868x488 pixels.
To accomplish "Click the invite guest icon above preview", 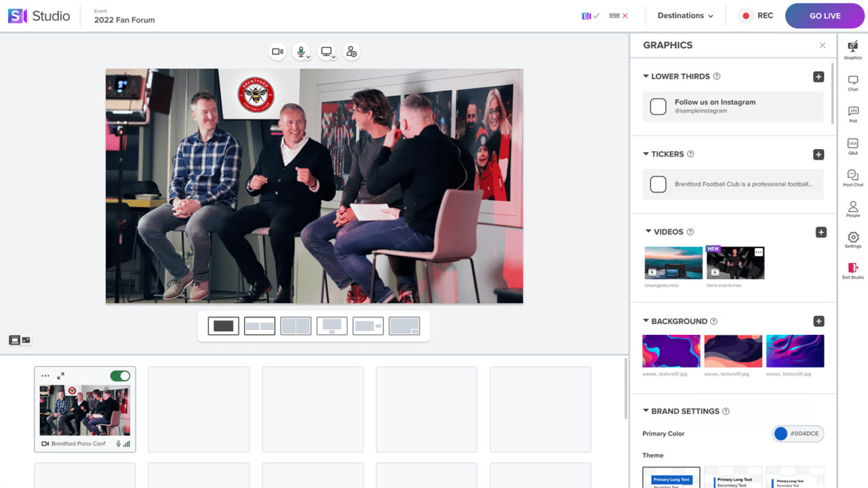I will pos(351,52).
